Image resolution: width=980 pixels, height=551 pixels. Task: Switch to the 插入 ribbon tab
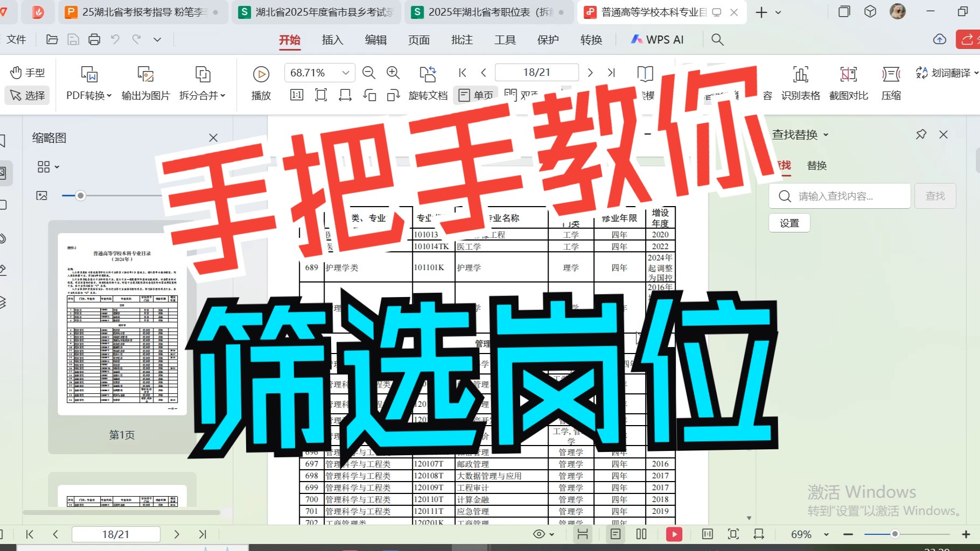pyautogui.click(x=332, y=40)
